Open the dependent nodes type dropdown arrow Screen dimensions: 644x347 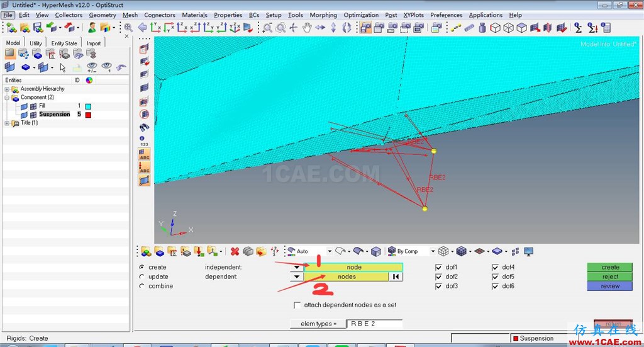click(297, 276)
